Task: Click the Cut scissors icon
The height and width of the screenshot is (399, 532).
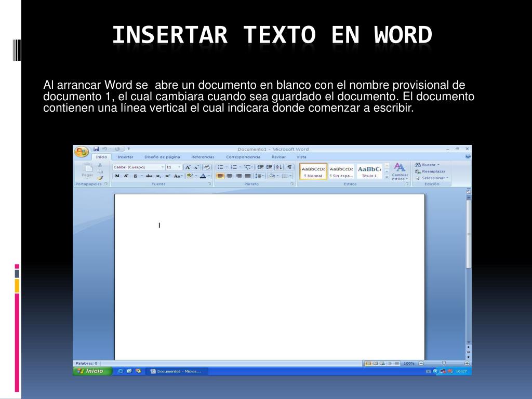Action: coord(100,165)
